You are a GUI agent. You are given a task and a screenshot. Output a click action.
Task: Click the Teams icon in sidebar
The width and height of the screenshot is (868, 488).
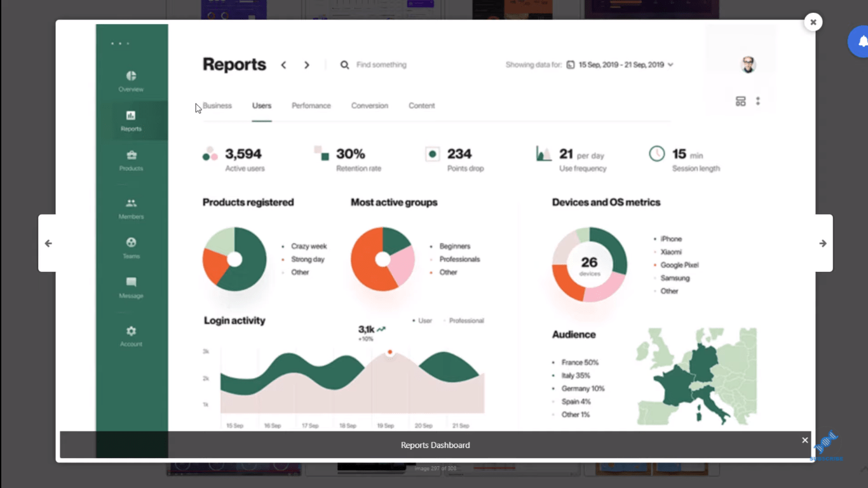(x=131, y=243)
